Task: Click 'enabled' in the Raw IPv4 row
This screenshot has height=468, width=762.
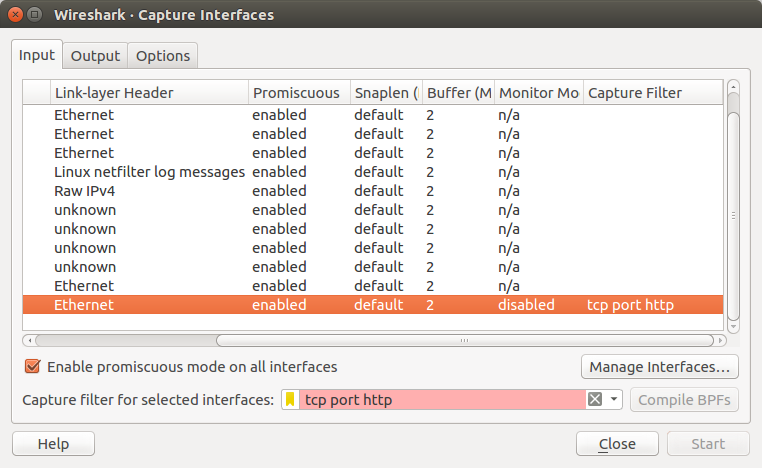Action: (x=279, y=191)
